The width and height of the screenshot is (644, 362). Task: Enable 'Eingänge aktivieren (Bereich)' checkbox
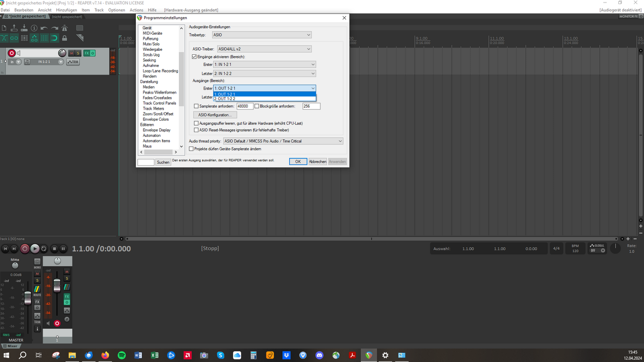195,57
